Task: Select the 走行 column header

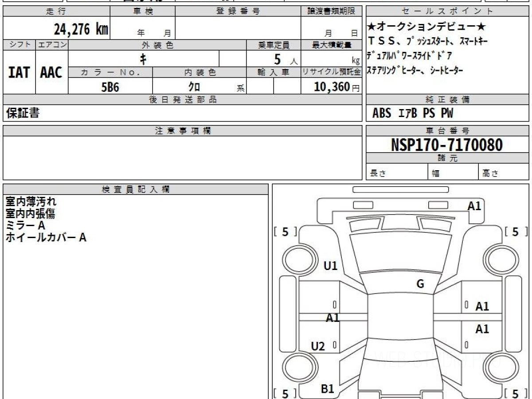Action: point(56,11)
